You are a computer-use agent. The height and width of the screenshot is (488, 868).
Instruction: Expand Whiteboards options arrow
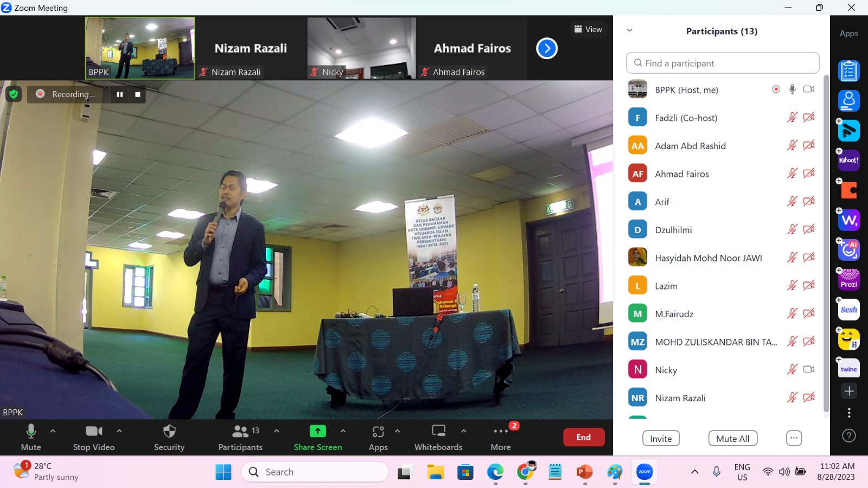(x=464, y=431)
